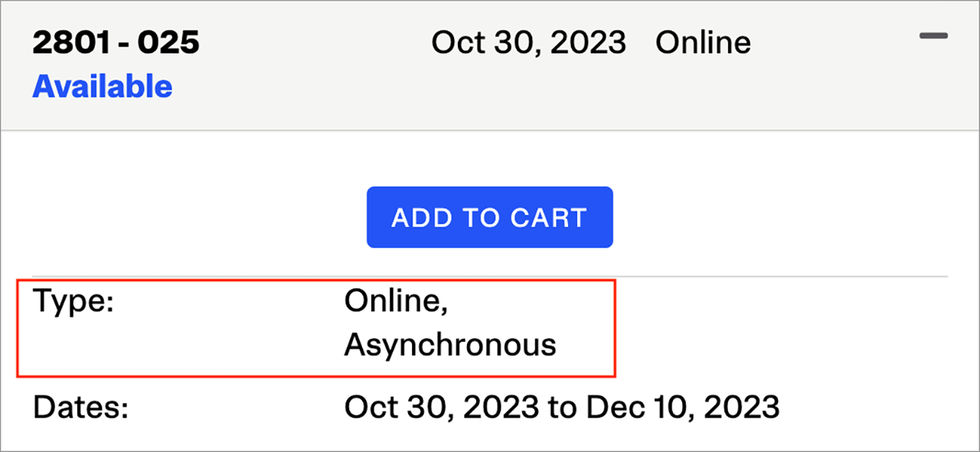Image resolution: width=980 pixels, height=452 pixels.
Task: Collapse the 2801 - 025 section with minus icon
Action: [933, 36]
